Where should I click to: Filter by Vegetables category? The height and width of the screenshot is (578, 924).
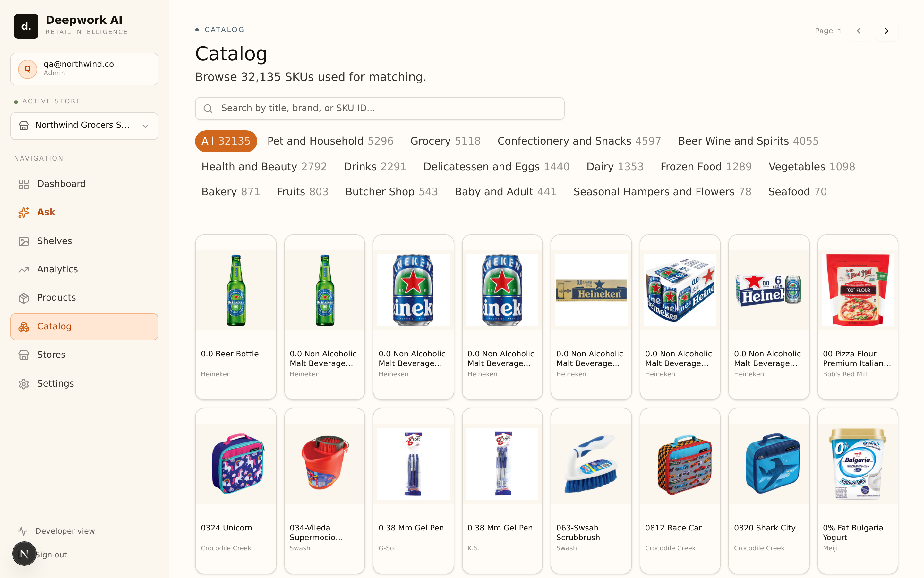tap(812, 167)
